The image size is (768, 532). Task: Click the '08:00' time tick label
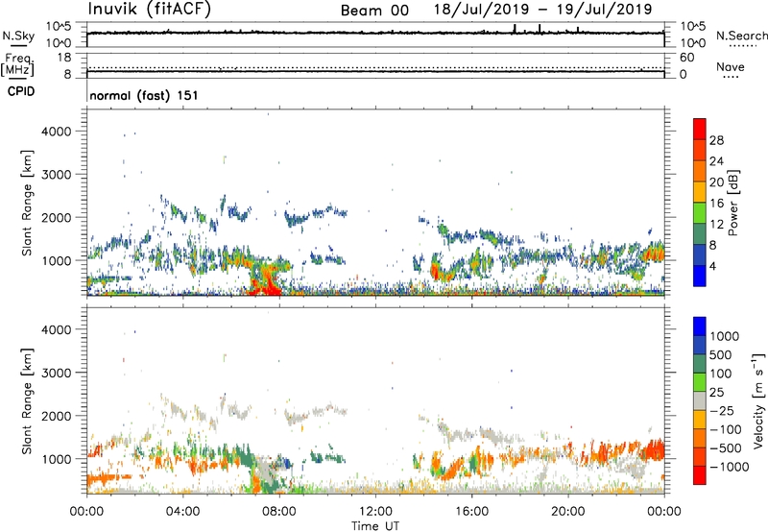278,512
